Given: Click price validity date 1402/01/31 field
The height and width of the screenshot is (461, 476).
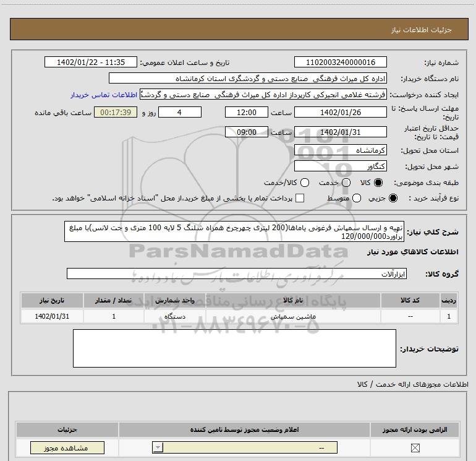Looking at the screenshot, I should (340, 132).
